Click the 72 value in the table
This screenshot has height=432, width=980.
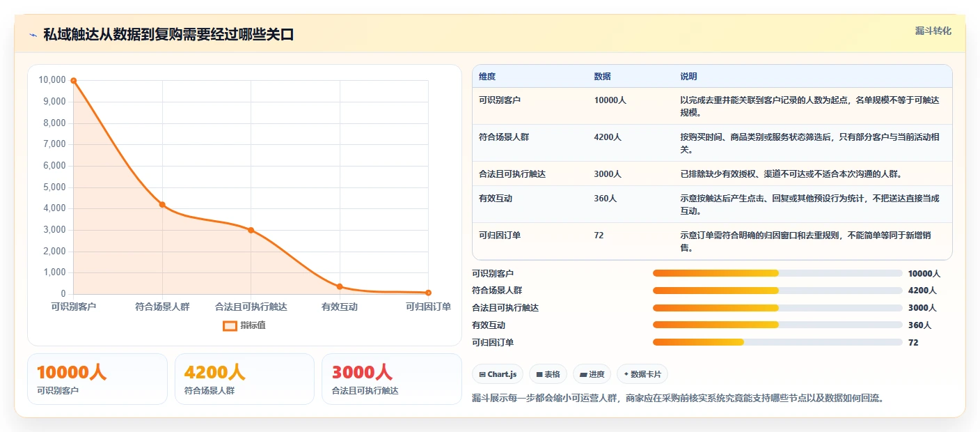coord(599,236)
